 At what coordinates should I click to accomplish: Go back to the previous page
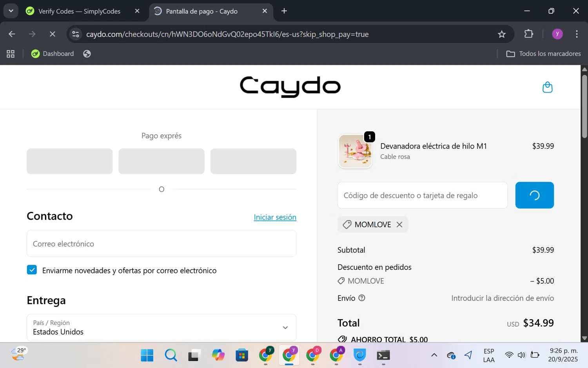(12, 34)
